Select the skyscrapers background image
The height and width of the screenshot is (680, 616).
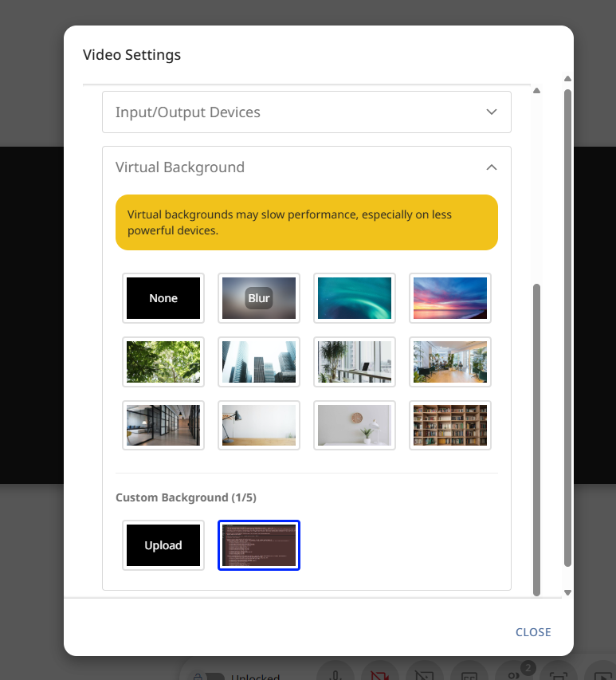coord(259,362)
